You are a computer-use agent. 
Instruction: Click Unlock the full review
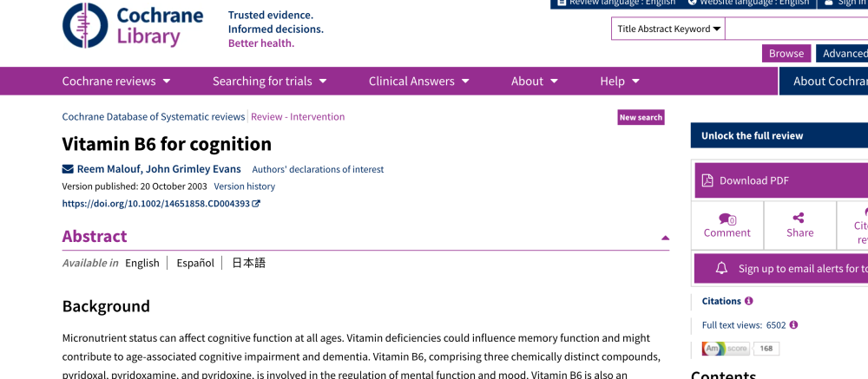[x=779, y=135]
